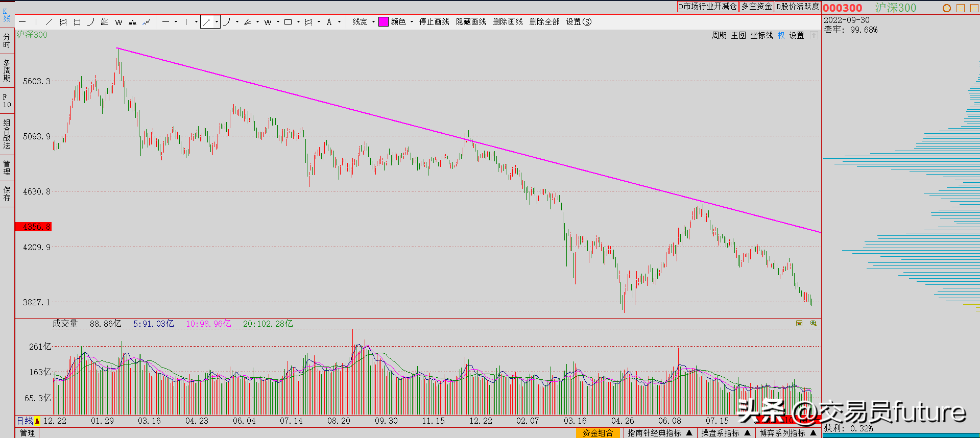Expand the 颜色 color dropdown arrow
This screenshot has height=438, width=980.
412,22
